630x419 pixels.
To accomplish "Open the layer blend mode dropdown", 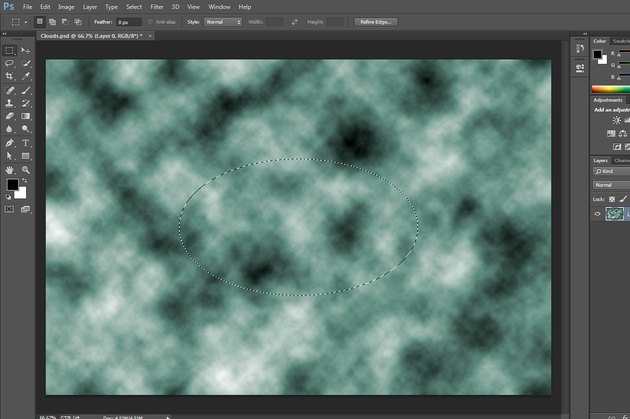I will 612,185.
